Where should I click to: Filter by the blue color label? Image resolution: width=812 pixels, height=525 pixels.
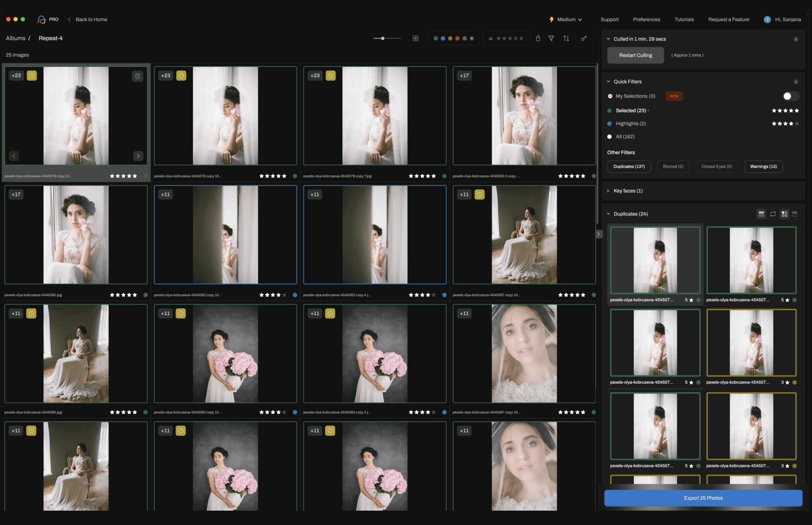coord(443,39)
